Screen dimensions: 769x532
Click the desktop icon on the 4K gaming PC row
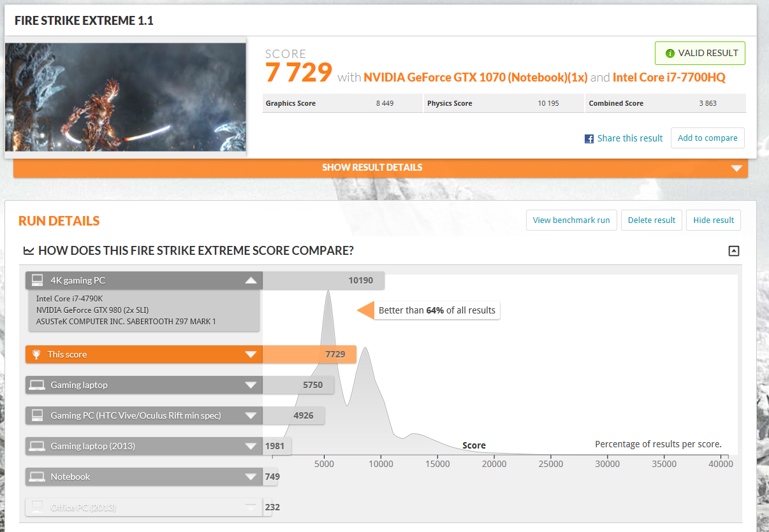pyautogui.click(x=38, y=280)
